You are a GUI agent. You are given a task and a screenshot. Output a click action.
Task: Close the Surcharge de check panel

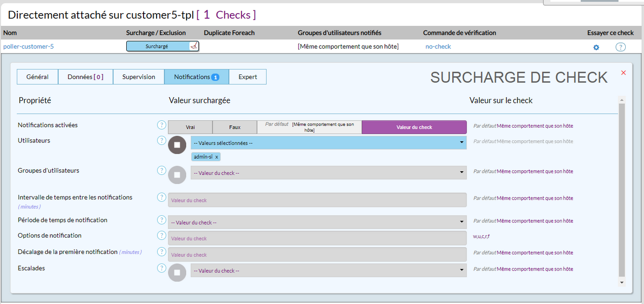[x=623, y=73]
